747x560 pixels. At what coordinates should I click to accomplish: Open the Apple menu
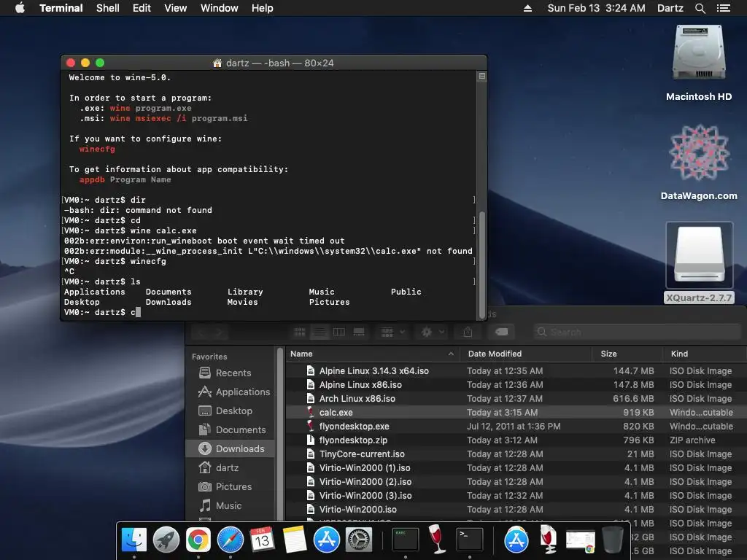(20, 8)
